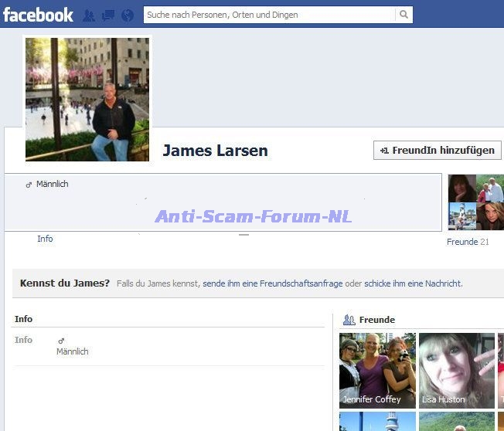
Task: Click the Freunde section heading
Action: coord(376,320)
